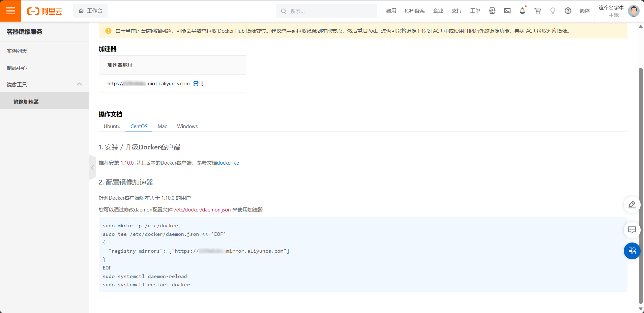Open the ICP 备案 menu

point(415,11)
